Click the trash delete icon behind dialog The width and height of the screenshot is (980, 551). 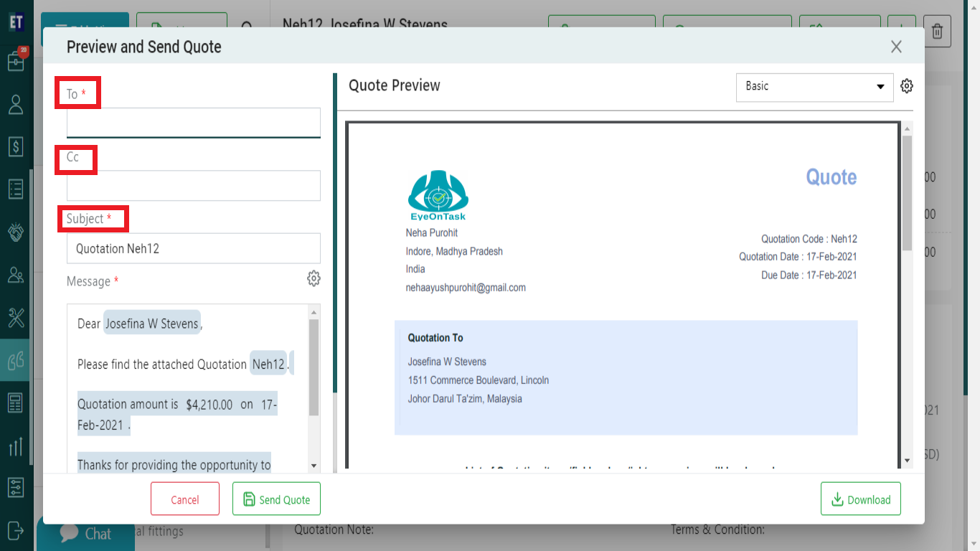pos(937,32)
